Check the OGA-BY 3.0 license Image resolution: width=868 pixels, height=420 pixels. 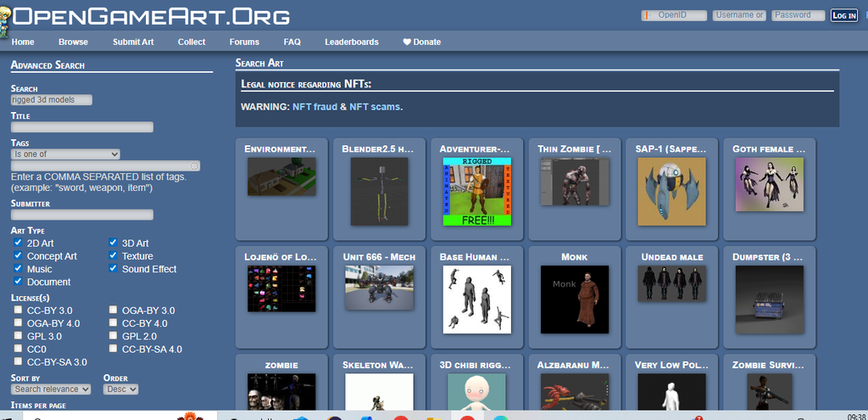113,310
